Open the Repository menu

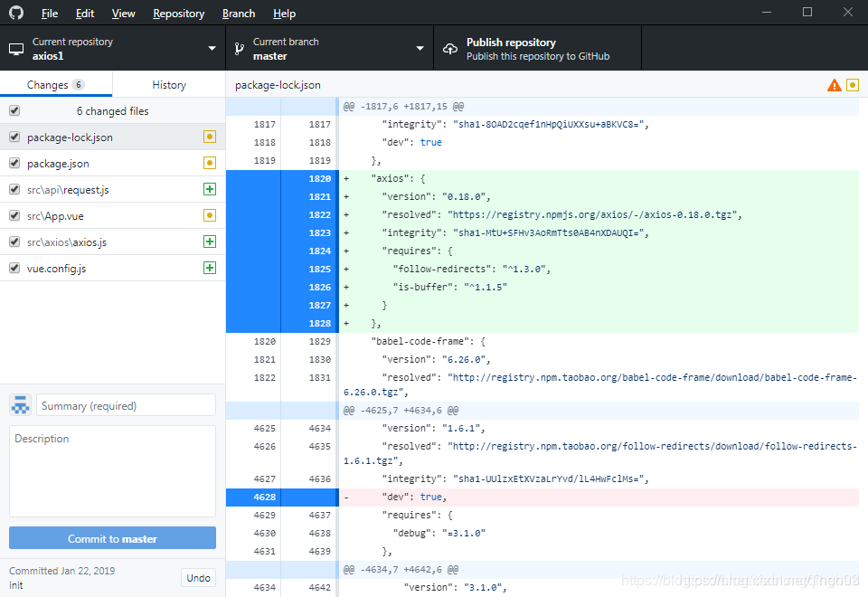pos(178,14)
